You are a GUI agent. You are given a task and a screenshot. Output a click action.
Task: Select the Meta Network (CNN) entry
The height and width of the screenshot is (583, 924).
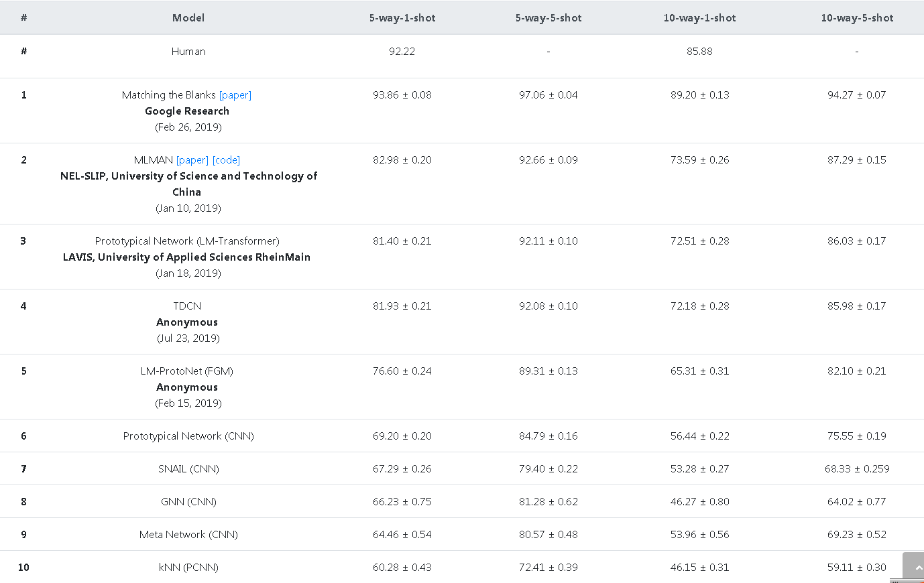pos(188,534)
